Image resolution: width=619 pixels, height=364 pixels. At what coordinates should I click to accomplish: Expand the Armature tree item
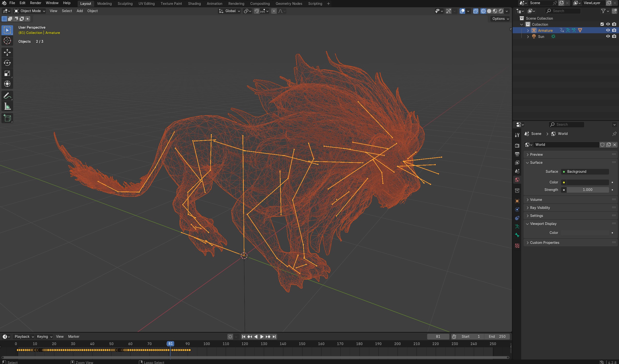(528, 31)
